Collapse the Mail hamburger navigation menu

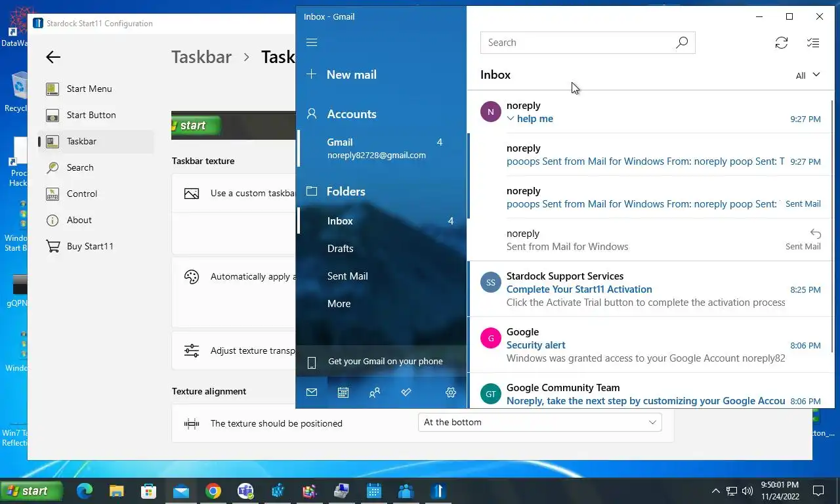click(x=312, y=43)
